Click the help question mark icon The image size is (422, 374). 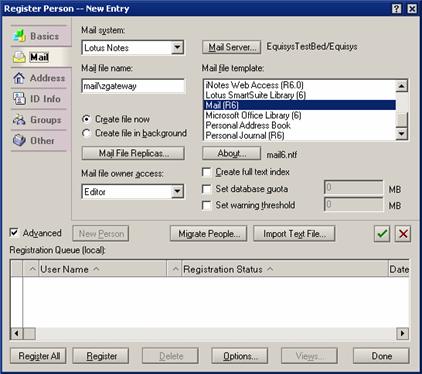click(x=396, y=9)
